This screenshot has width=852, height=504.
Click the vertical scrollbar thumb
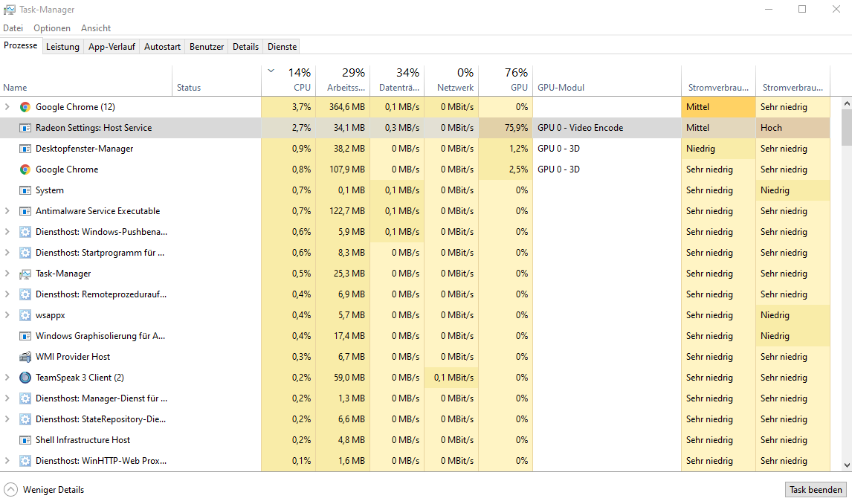[847, 127]
